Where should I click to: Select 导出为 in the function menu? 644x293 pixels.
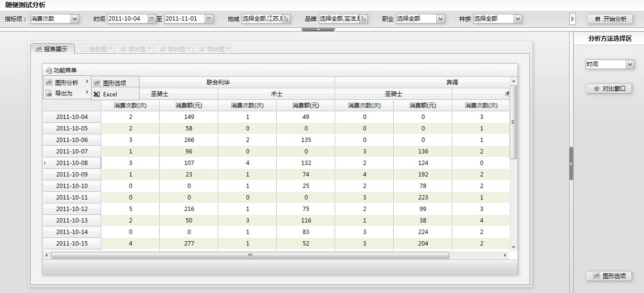pyautogui.click(x=67, y=94)
